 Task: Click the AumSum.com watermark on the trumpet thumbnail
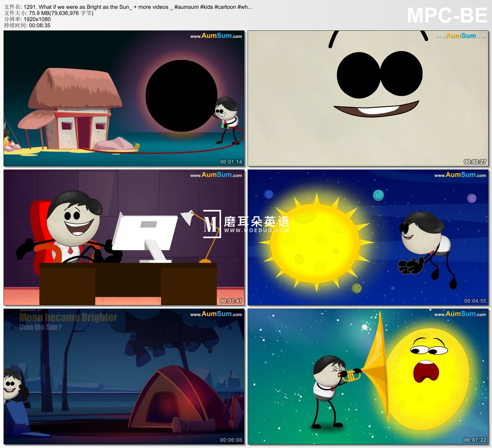tap(460, 314)
